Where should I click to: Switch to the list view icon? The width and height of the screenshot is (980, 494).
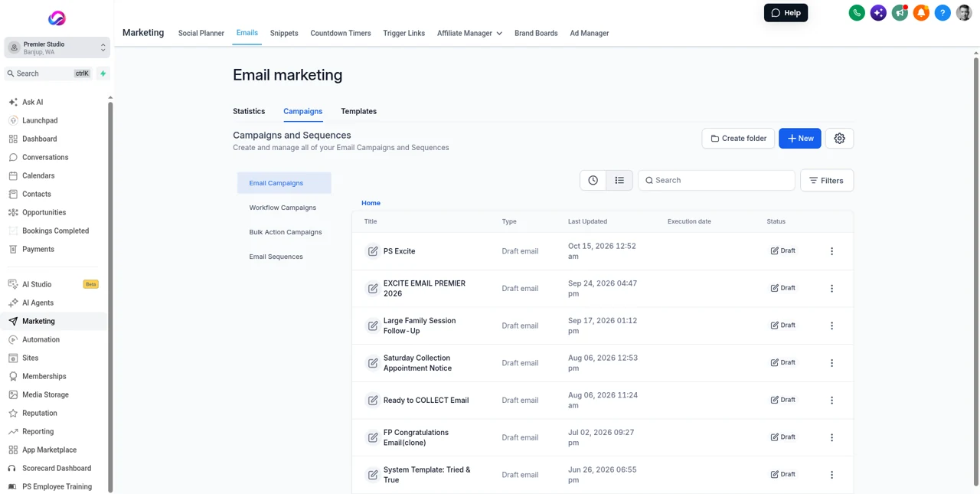(619, 181)
